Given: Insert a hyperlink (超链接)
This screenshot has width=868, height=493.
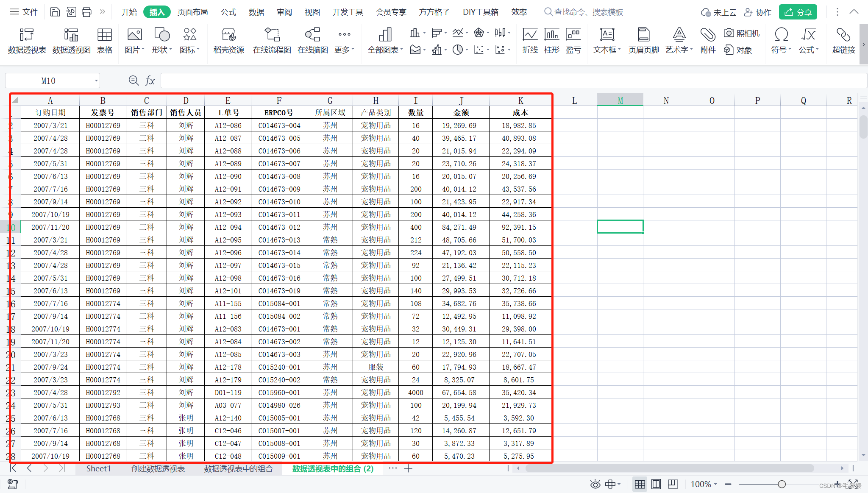Looking at the screenshot, I should point(843,41).
